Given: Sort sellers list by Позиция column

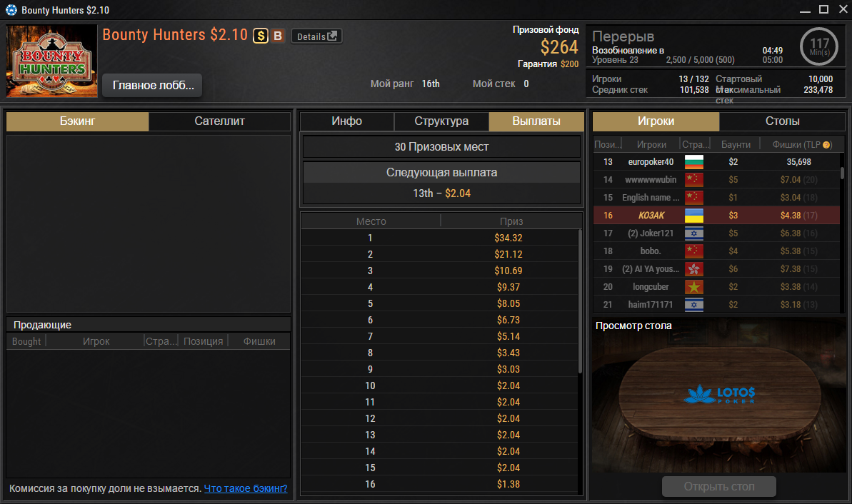Looking at the screenshot, I should click(204, 341).
